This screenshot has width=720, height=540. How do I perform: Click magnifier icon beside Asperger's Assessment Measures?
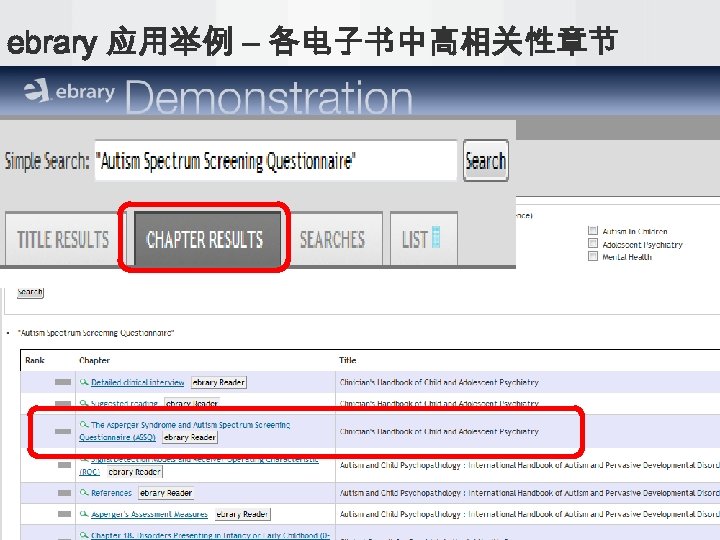coord(84,514)
